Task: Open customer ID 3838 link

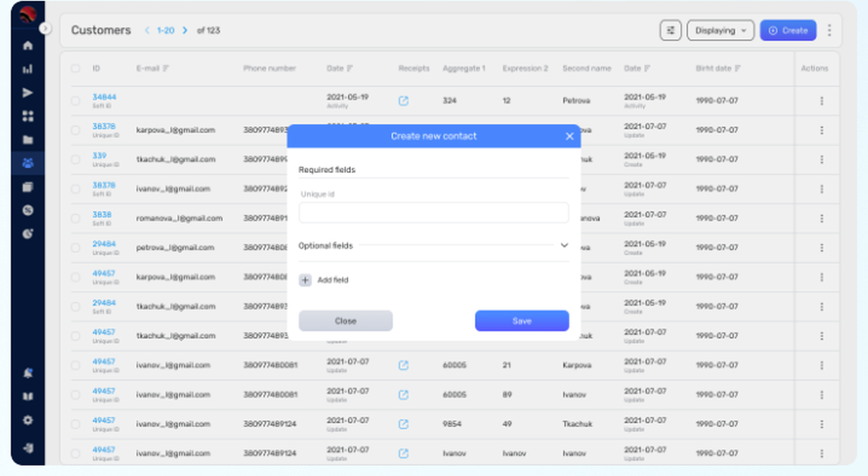Action: point(102,215)
